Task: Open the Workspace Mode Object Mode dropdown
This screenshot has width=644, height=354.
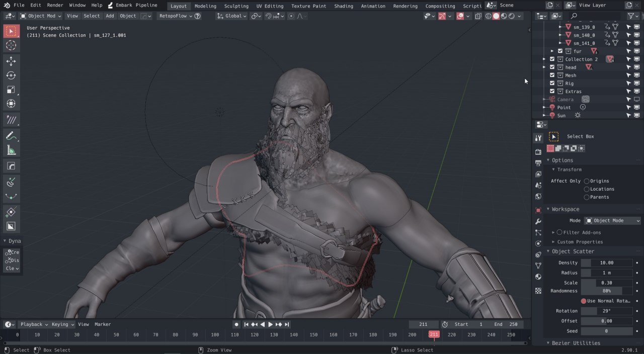Action: point(612,221)
